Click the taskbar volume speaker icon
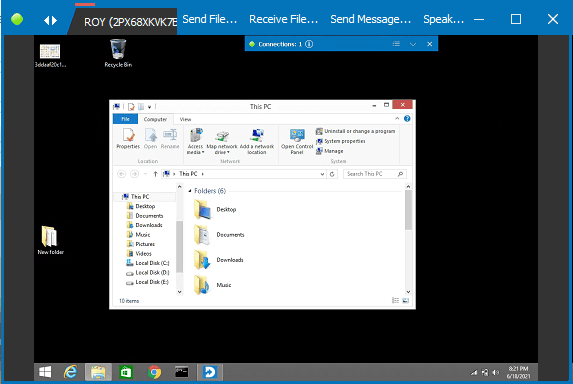The image size is (573, 384). pos(496,372)
